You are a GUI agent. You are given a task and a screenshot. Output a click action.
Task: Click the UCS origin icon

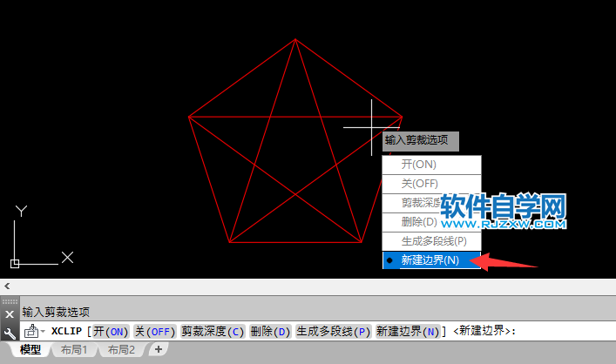(x=15, y=263)
